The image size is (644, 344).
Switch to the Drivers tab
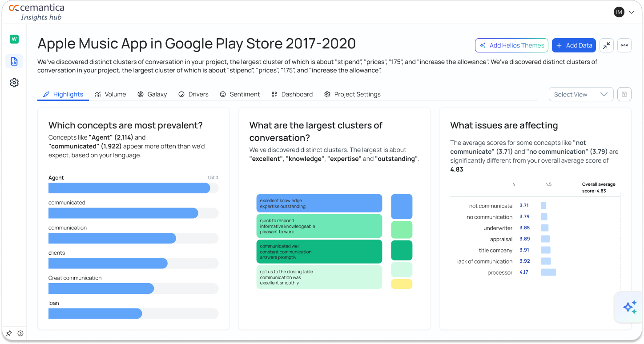coord(193,94)
